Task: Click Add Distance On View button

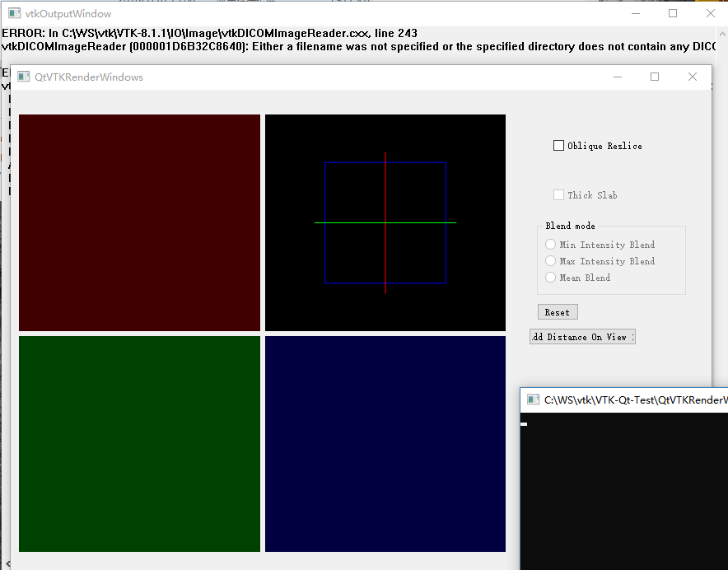Action: pos(582,337)
